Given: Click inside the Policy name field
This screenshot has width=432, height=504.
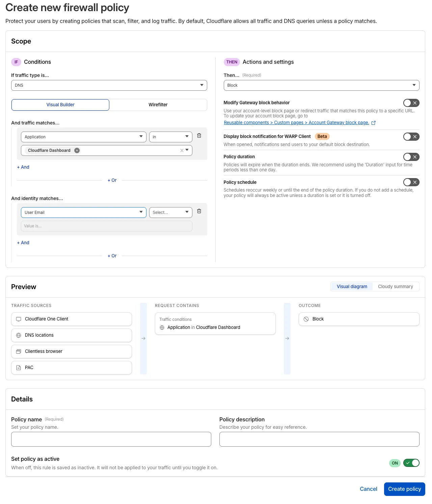Looking at the screenshot, I should pyautogui.click(x=111, y=439).
